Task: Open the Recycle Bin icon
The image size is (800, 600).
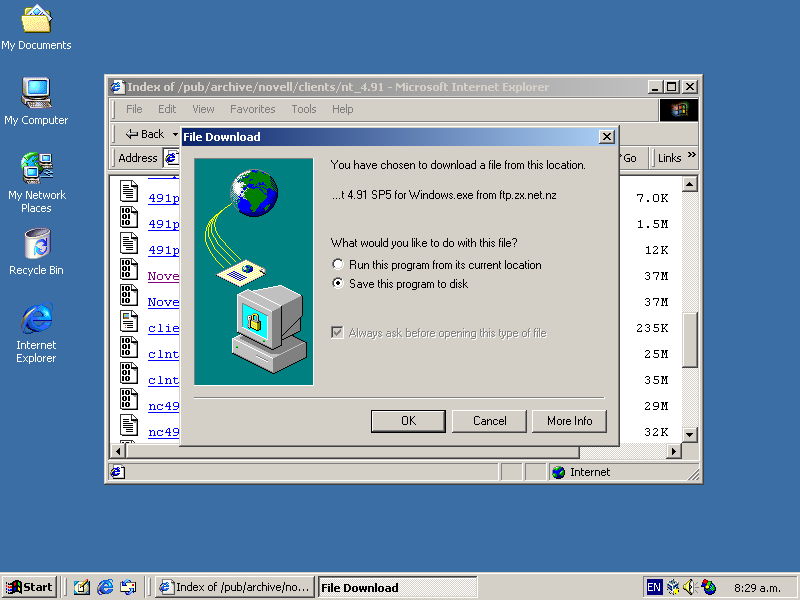Action: tap(36, 252)
